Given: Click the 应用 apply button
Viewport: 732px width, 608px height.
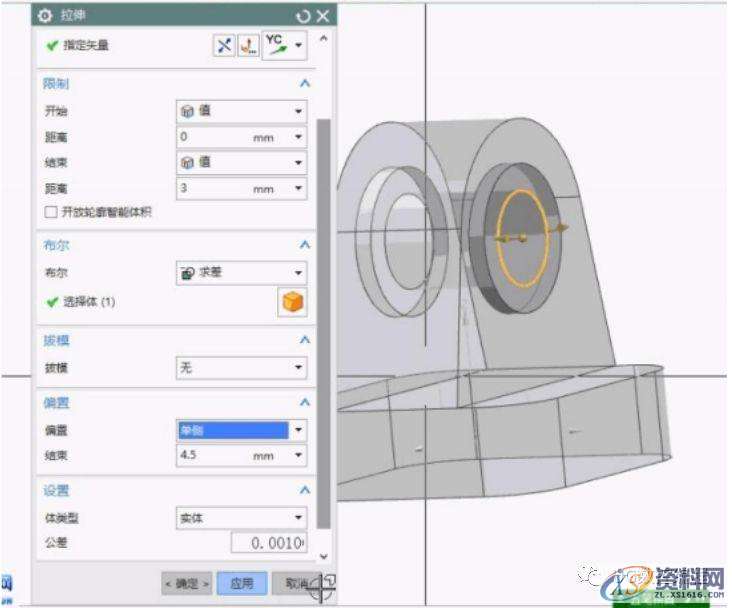Looking at the screenshot, I should [242, 583].
